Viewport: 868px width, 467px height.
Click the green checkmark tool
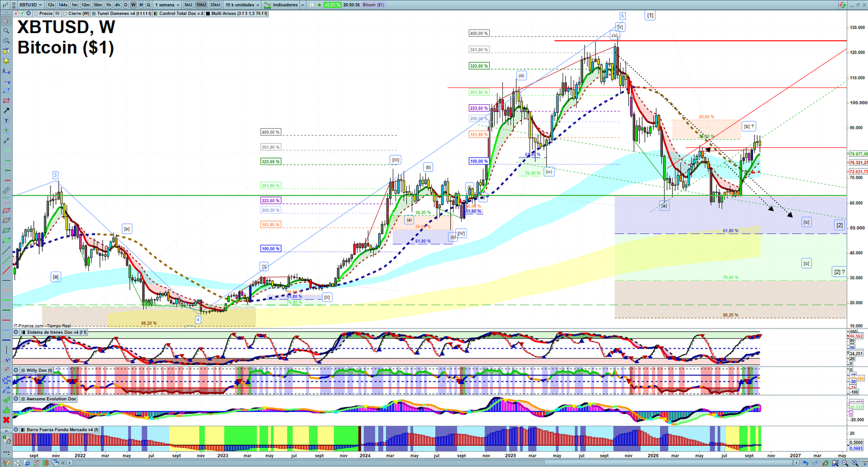tap(6, 399)
